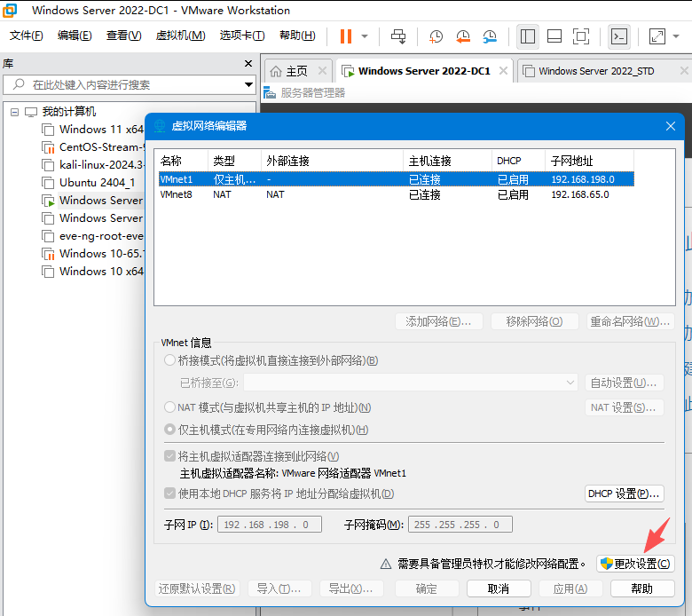
Task: Toggle the library sidebar view icon
Action: coord(527,36)
